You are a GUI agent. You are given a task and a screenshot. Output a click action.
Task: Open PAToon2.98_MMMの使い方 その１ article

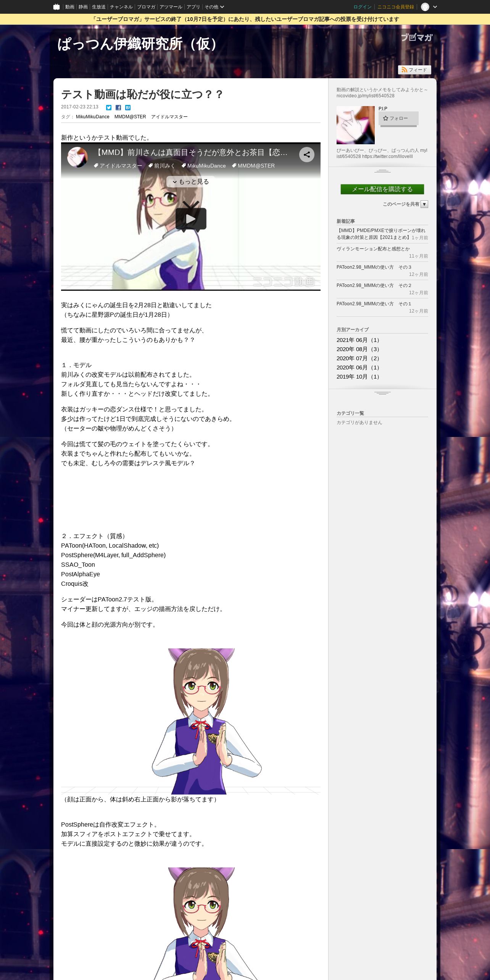click(374, 304)
